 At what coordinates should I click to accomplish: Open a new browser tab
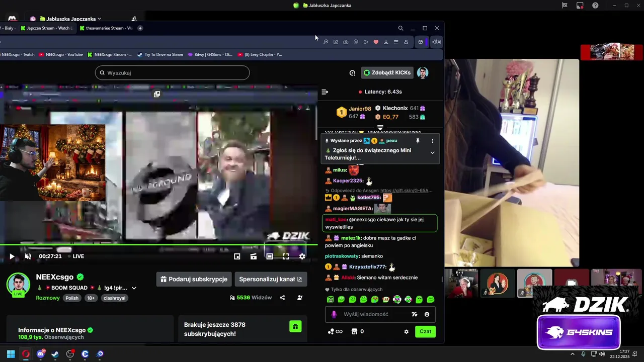(140, 28)
